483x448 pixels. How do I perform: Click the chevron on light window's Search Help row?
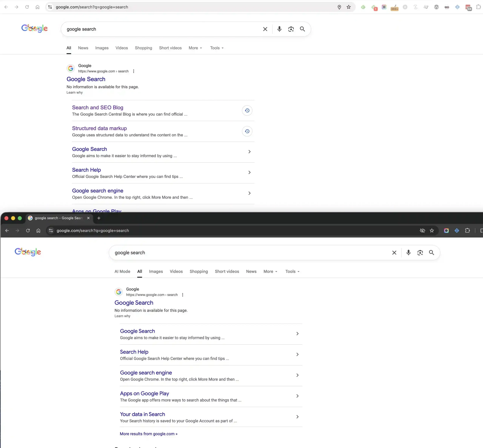249,172
